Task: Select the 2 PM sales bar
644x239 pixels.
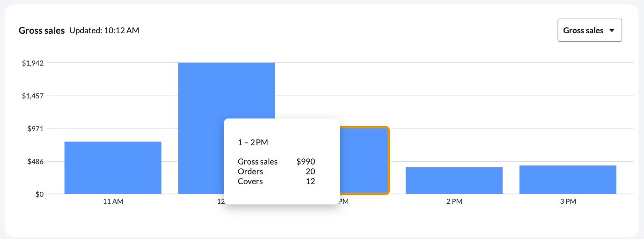Action: 454,180
